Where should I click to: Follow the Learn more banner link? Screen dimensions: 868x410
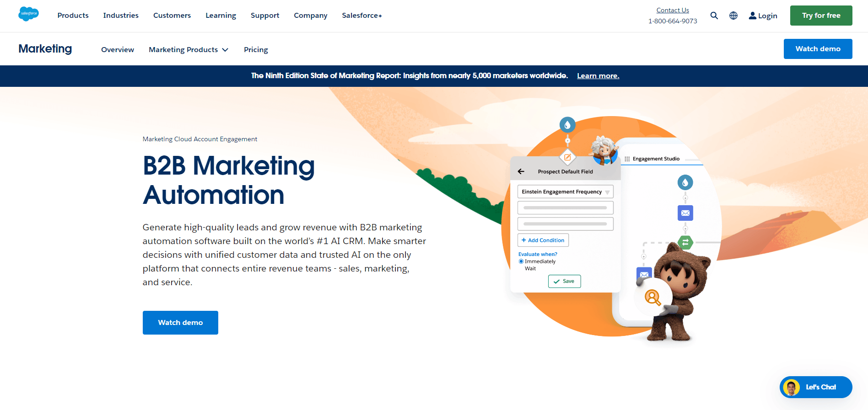[x=598, y=76]
